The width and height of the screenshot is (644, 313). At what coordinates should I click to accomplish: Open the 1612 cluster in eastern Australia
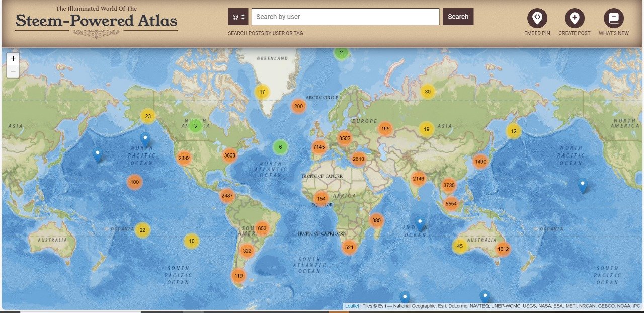(x=503, y=249)
